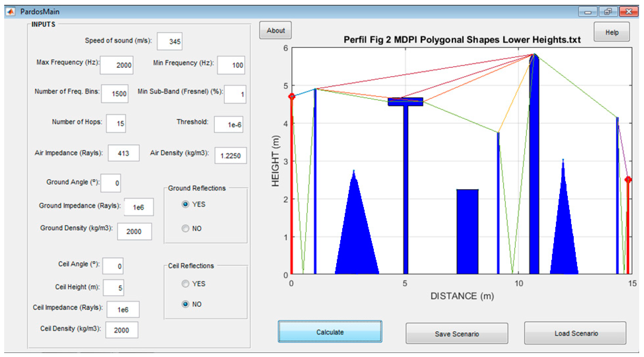Click the Number of Hops field

tap(116, 123)
